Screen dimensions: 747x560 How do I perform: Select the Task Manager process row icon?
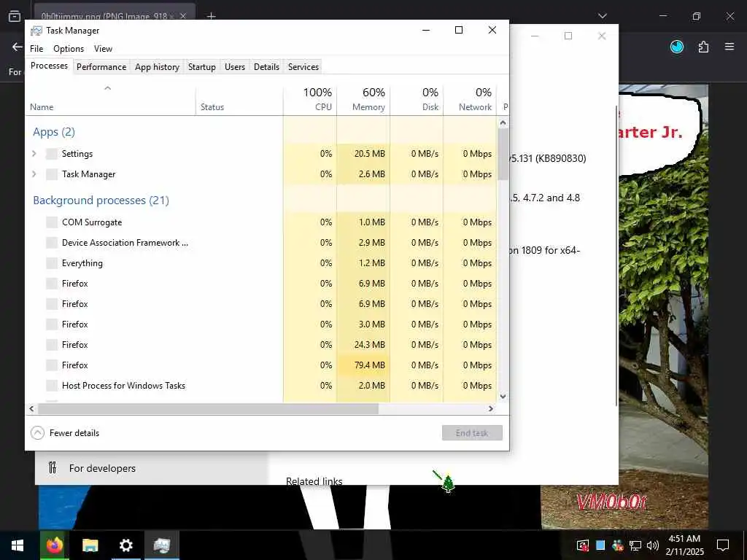[52, 174]
